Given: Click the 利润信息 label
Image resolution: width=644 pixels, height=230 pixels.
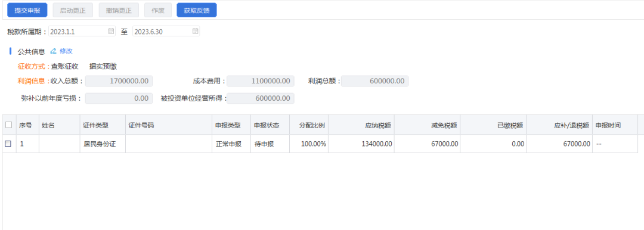Looking at the screenshot, I should click(33, 81).
